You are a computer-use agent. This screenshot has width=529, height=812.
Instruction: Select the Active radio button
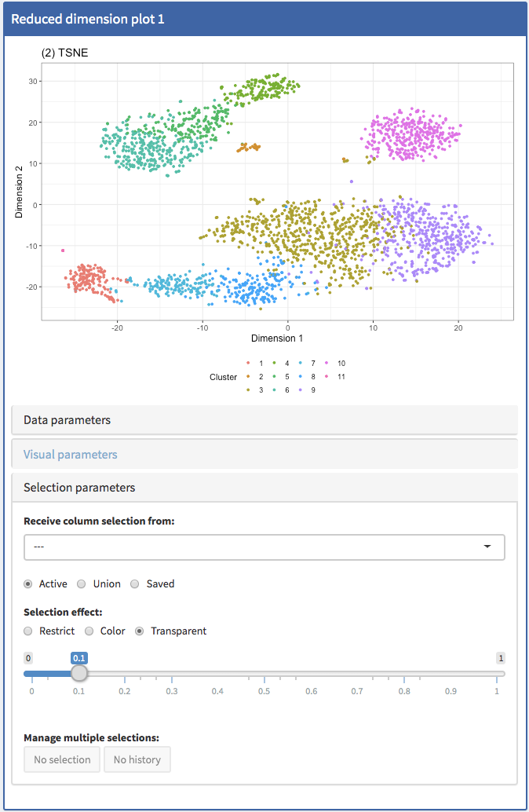coord(29,584)
